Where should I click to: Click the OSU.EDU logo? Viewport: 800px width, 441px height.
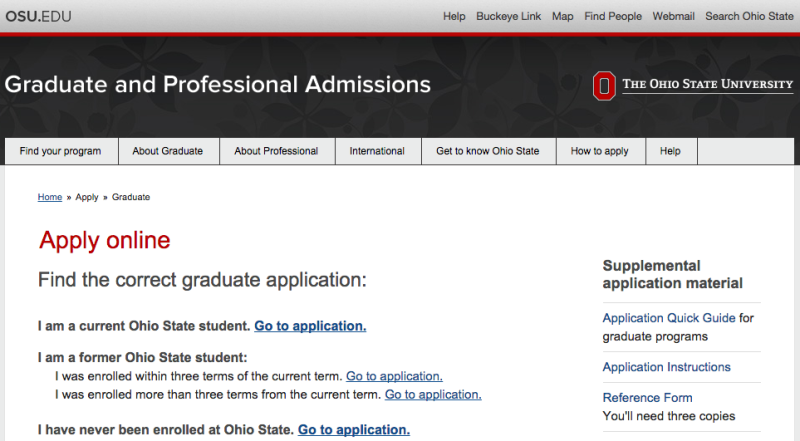coord(38,16)
